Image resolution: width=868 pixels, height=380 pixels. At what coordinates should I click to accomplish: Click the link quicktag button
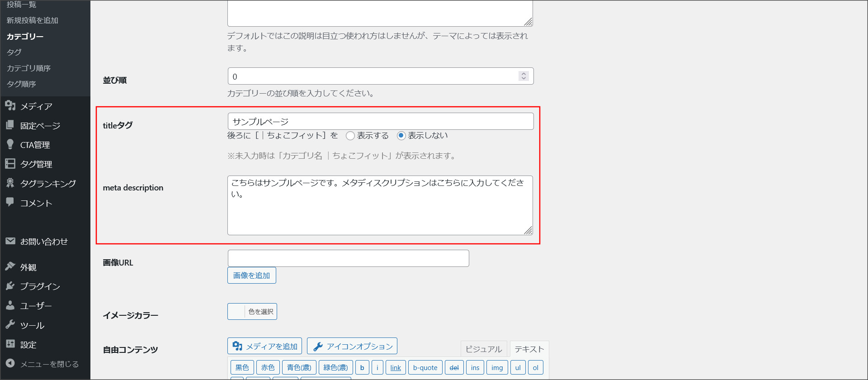point(396,367)
